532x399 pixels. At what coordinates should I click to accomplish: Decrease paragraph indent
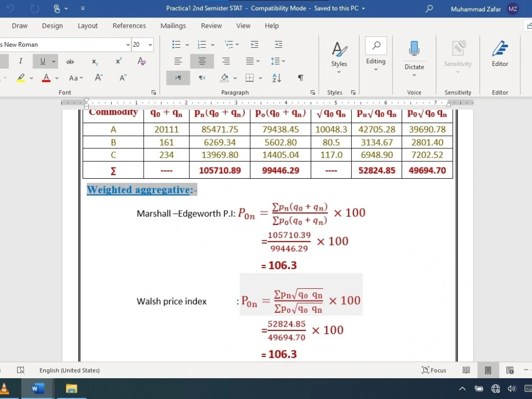point(254,45)
